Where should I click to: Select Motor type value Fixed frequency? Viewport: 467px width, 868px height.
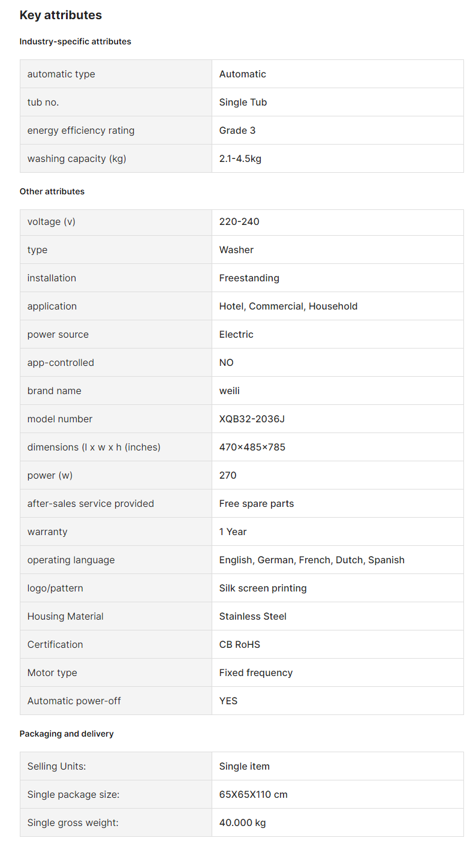[x=256, y=672]
